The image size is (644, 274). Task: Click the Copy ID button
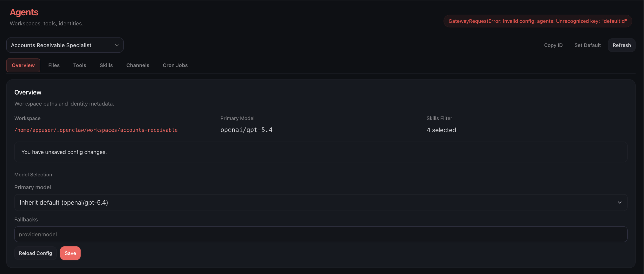tap(553, 45)
